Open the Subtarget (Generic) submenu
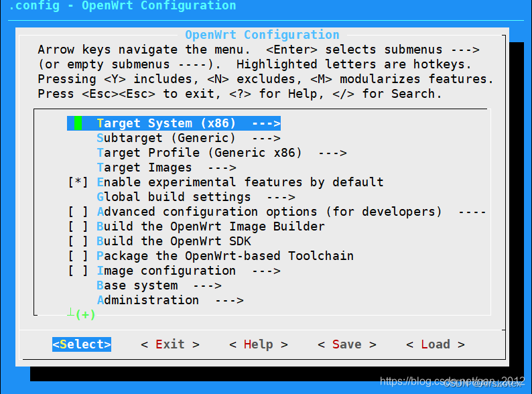Screen dimensions: 532x394 188,138
